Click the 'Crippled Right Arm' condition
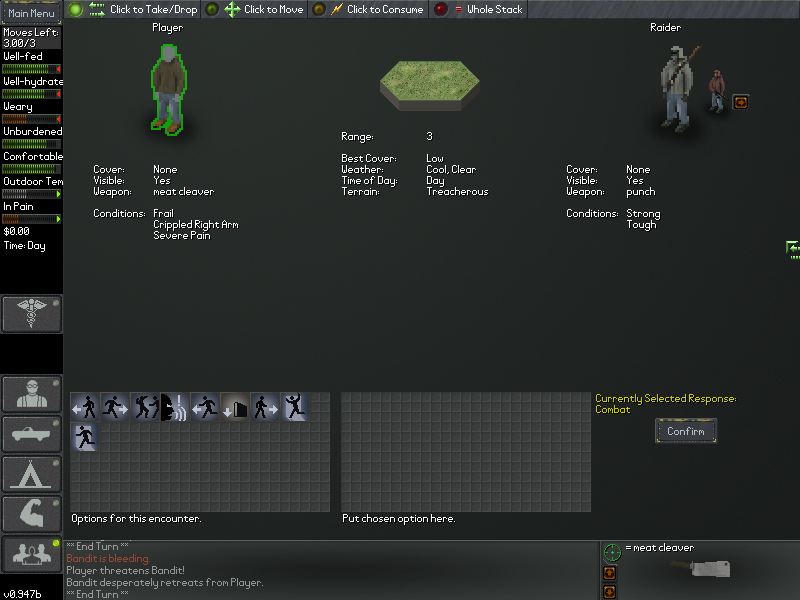The width and height of the screenshot is (800, 600). click(x=196, y=224)
